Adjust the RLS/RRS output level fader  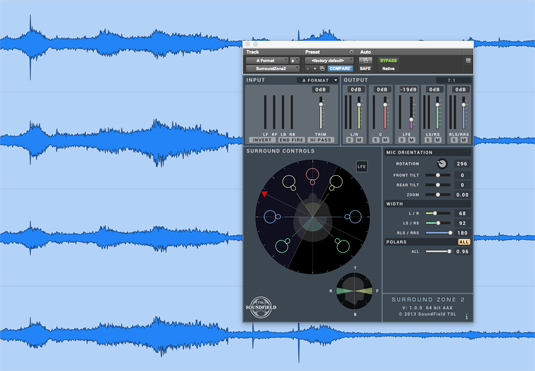pyautogui.click(x=463, y=104)
